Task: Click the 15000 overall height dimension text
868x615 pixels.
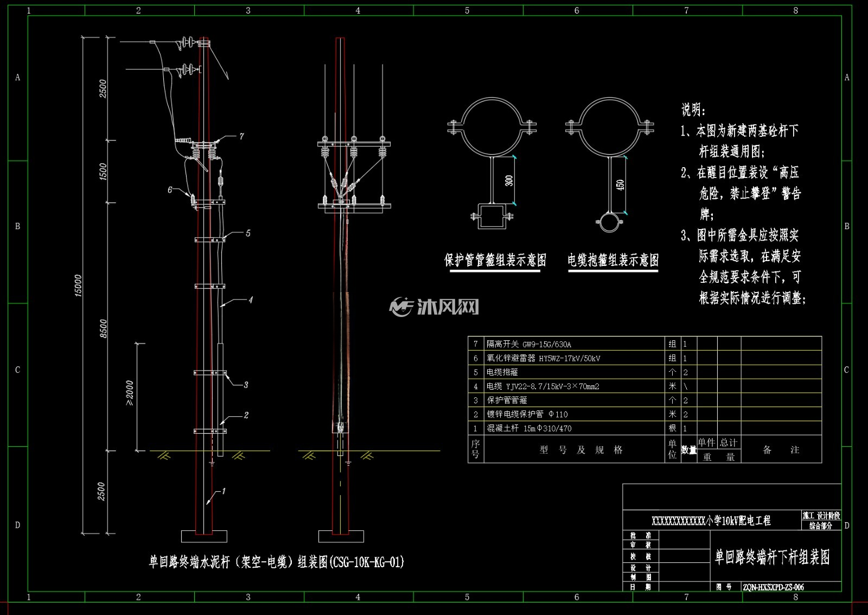Action: click(78, 286)
